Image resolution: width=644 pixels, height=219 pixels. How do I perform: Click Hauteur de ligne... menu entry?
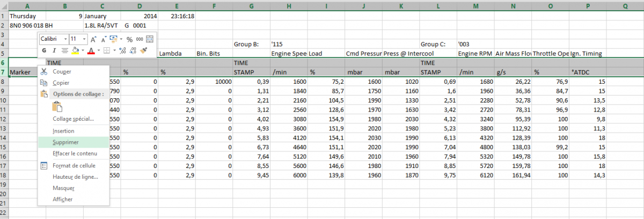pos(75,177)
